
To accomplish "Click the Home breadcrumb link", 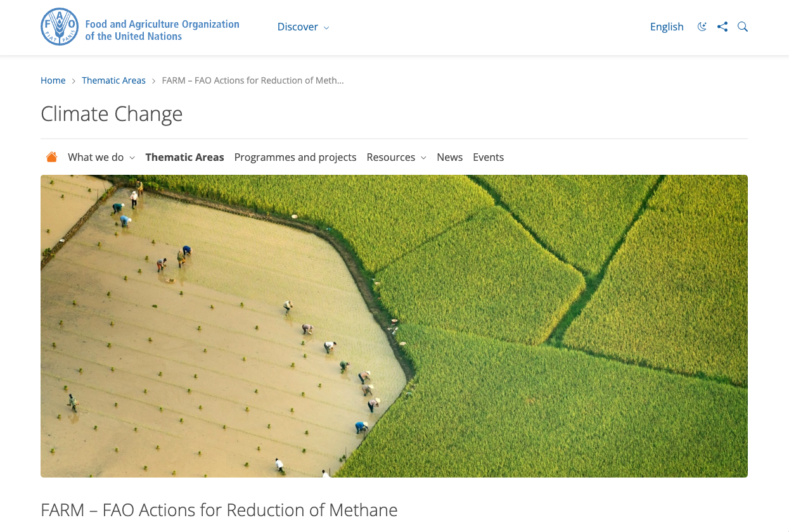I will [x=53, y=80].
